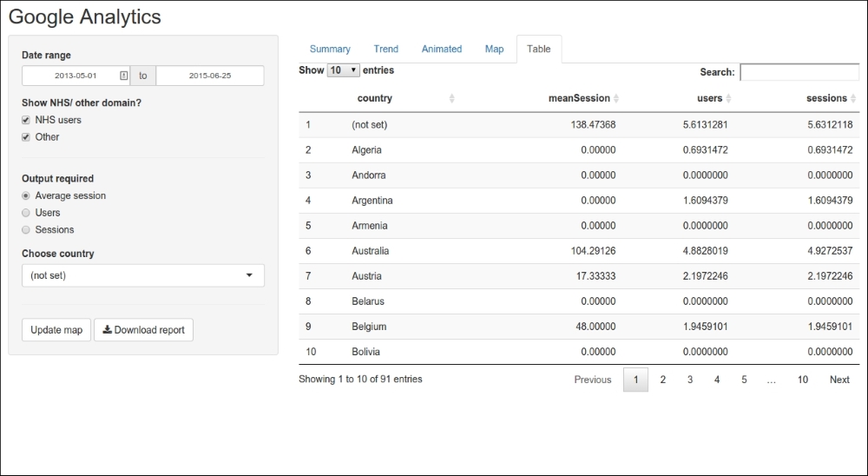Select Sessions output radio option
The image size is (868, 476).
[25, 230]
